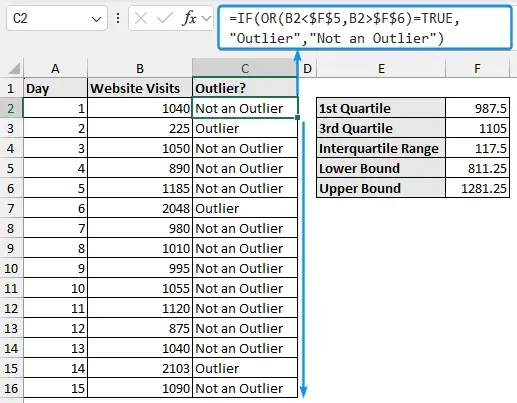Screen dimensions: 517x403
Task: Click the 'Day' header cell
Action: [55, 88]
